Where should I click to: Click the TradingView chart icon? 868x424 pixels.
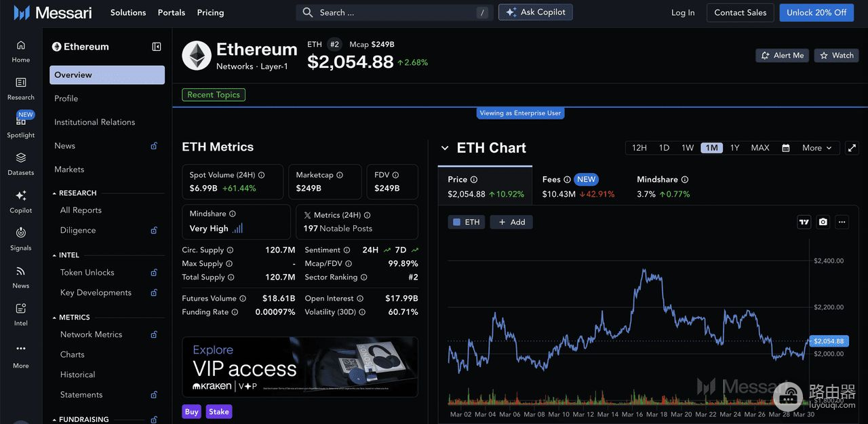tap(804, 222)
